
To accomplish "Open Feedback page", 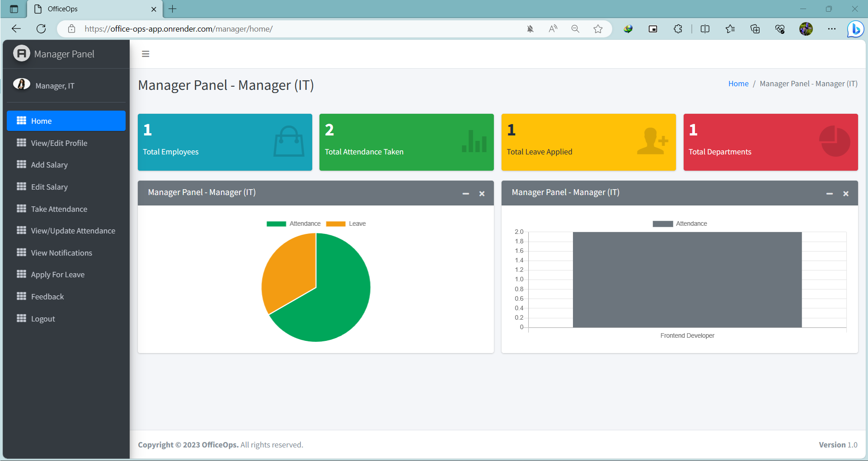I will pos(66,297).
